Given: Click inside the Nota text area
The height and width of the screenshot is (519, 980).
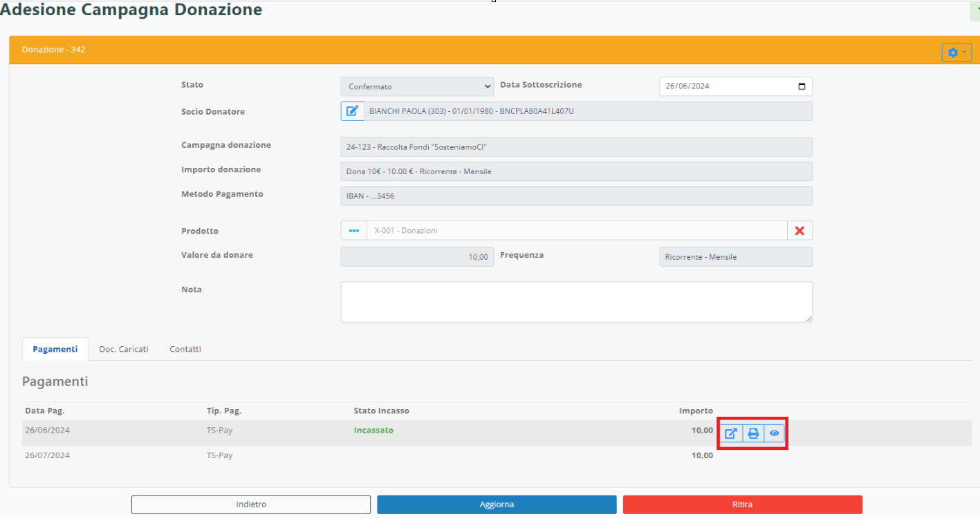Looking at the screenshot, I should pyautogui.click(x=576, y=301).
